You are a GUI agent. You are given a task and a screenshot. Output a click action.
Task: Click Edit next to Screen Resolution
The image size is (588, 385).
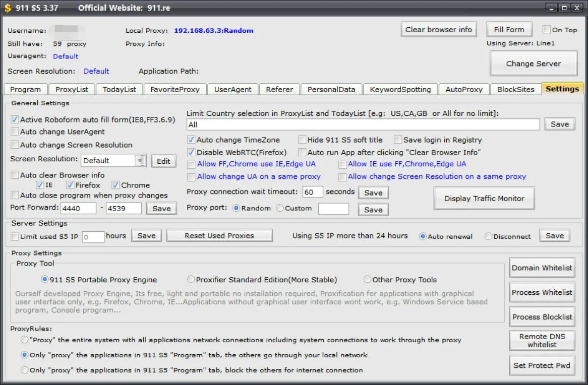coord(163,161)
